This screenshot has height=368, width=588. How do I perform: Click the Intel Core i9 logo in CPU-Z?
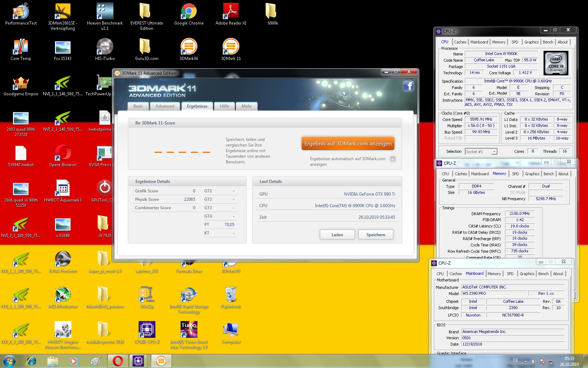click(x=556, y=63)
